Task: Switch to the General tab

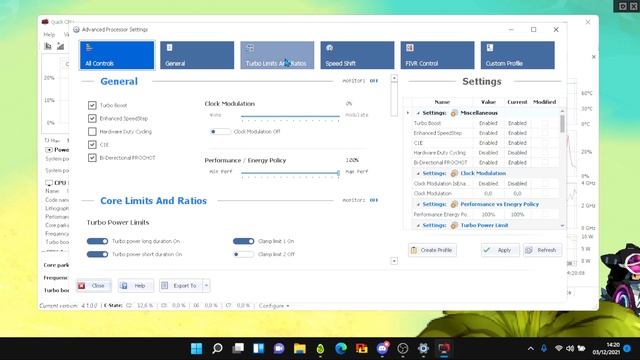Action: 197,55
